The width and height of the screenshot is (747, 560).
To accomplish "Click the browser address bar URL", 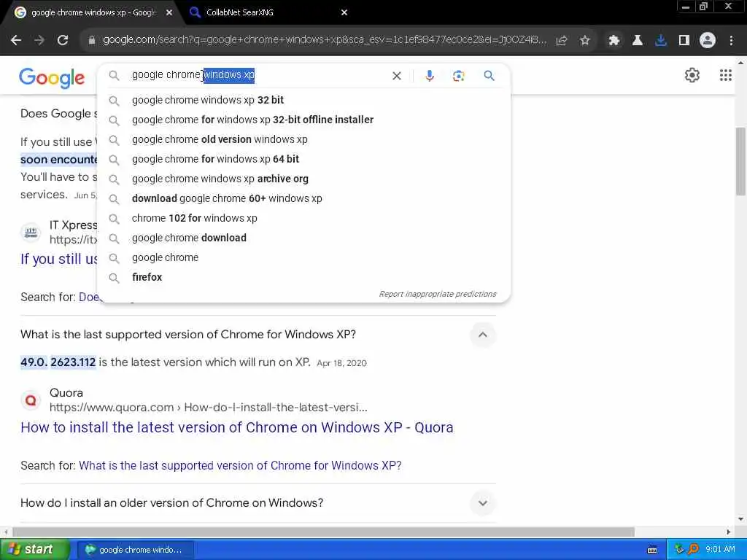I will point(324,40).
